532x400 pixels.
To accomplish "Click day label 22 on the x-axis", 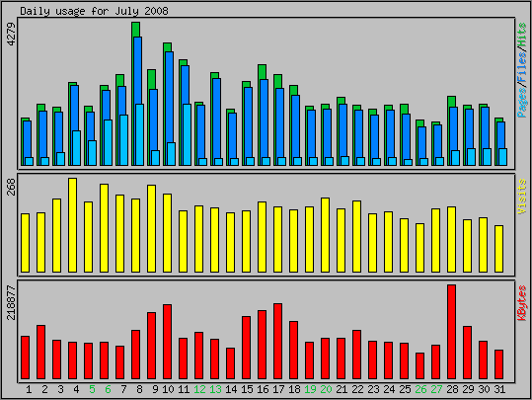I will 357,389.
